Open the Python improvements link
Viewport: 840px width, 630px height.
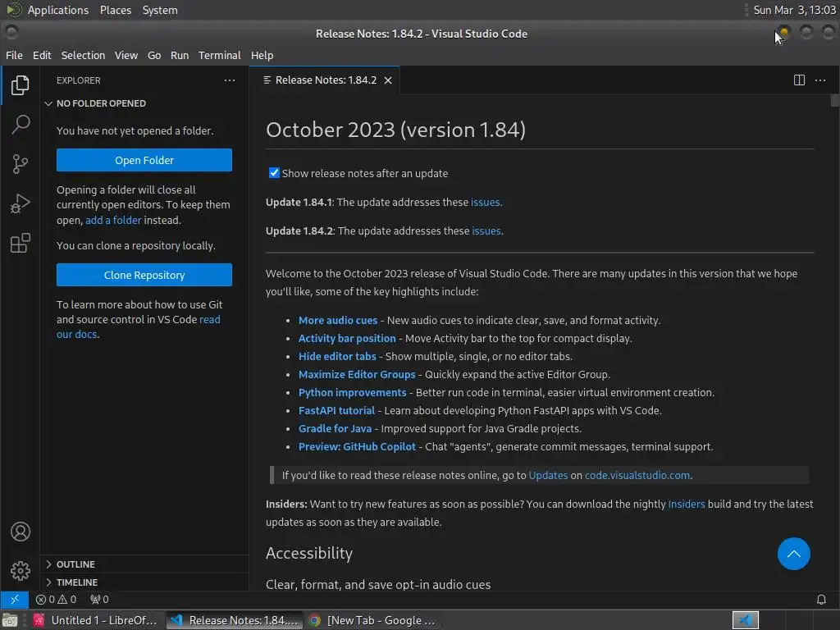[x=352, y=393]
